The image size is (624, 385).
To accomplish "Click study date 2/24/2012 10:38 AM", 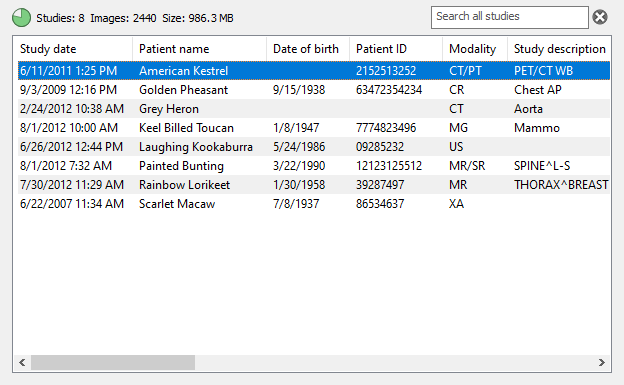I will pyautogui.click(x=72, y=109).
